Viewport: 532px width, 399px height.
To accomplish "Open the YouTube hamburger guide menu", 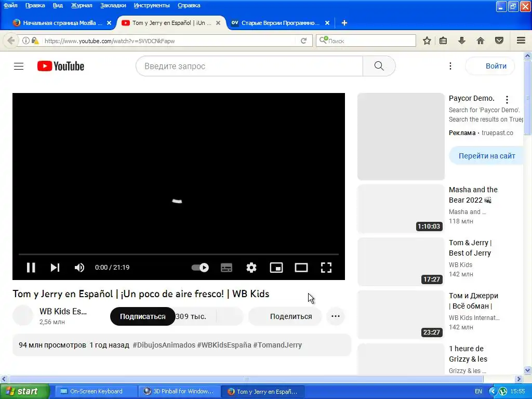I will tap(19, 66).
